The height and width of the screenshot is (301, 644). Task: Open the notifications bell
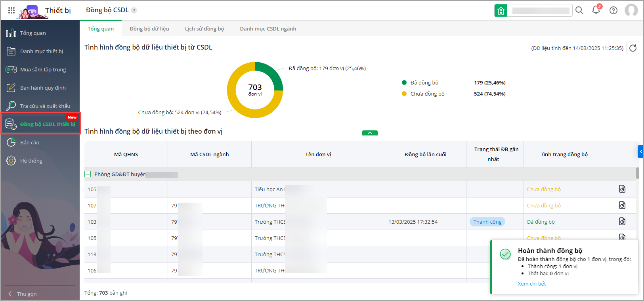point(596,10)
